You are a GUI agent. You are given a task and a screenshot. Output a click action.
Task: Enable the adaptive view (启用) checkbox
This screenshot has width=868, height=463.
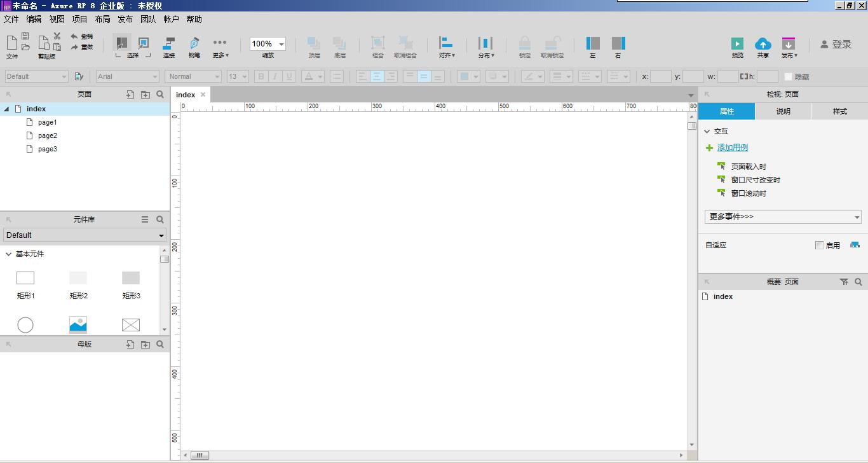tap(819, 245)
